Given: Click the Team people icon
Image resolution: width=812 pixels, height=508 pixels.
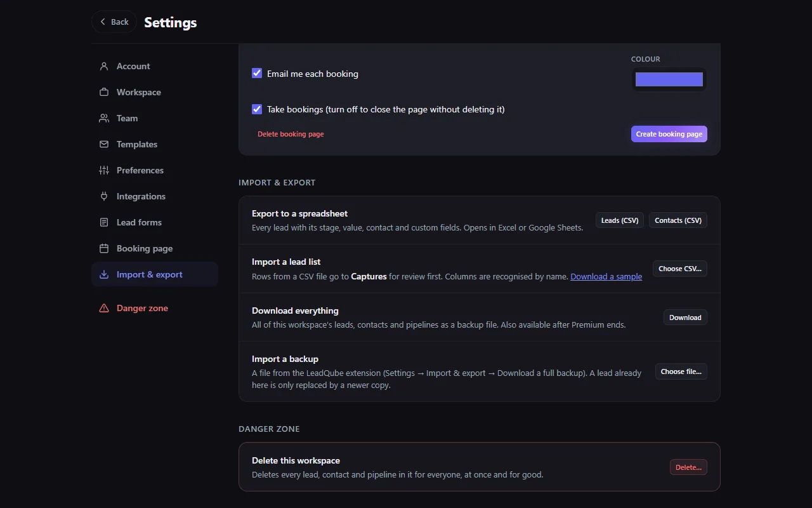Looking at the screenshot, I should click(x=104, y=118).
